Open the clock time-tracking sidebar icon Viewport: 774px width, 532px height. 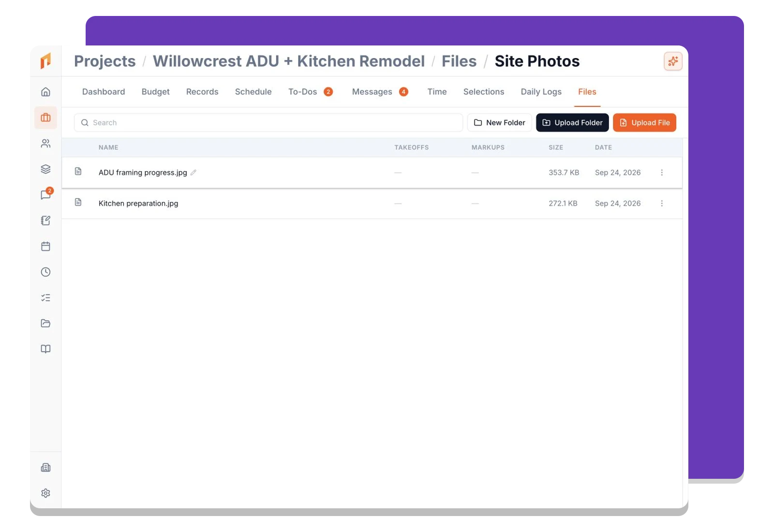tap(45, 272)
